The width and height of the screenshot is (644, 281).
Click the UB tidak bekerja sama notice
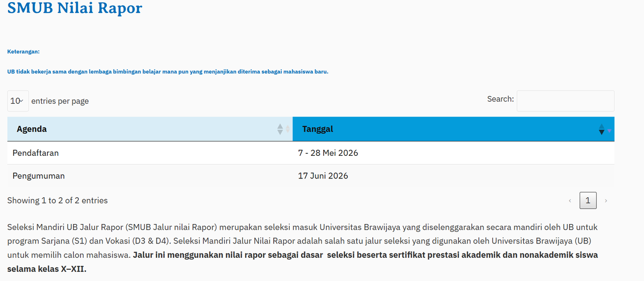click(167, 71)
